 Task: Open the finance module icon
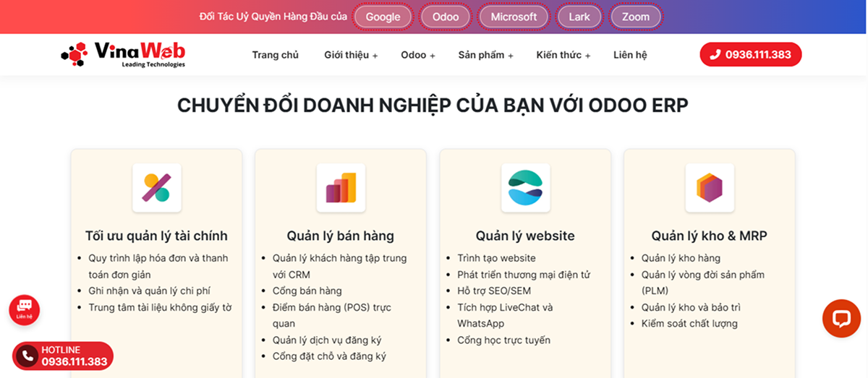(157, 188)
